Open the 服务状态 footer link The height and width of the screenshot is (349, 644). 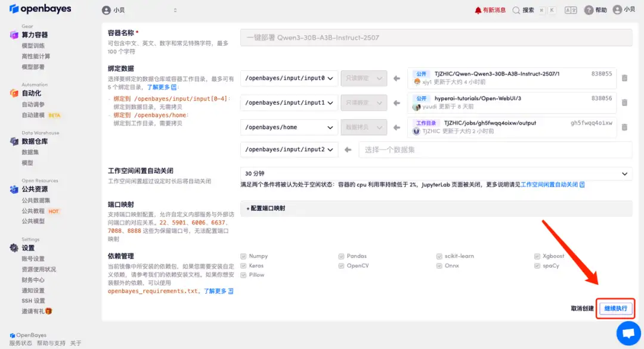tap(20, 343)
